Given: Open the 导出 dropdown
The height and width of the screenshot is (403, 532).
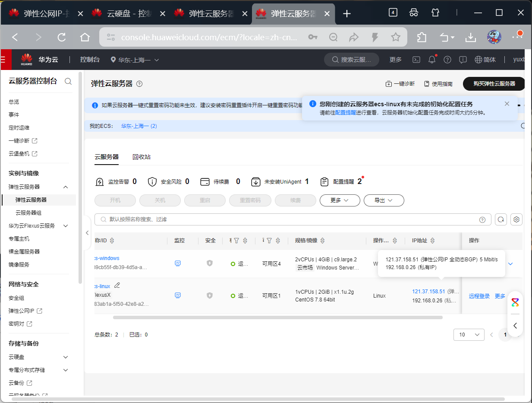Looking at the screenshot, I should click(384, 200).
